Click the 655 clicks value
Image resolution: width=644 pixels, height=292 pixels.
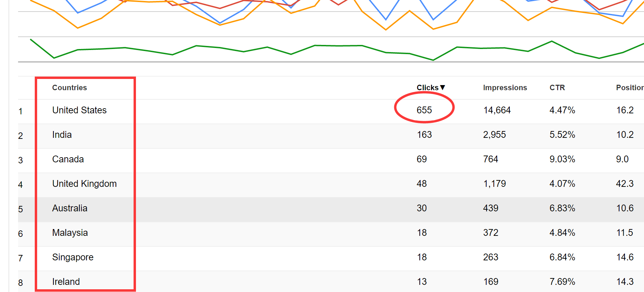click(x=424, y=110)
